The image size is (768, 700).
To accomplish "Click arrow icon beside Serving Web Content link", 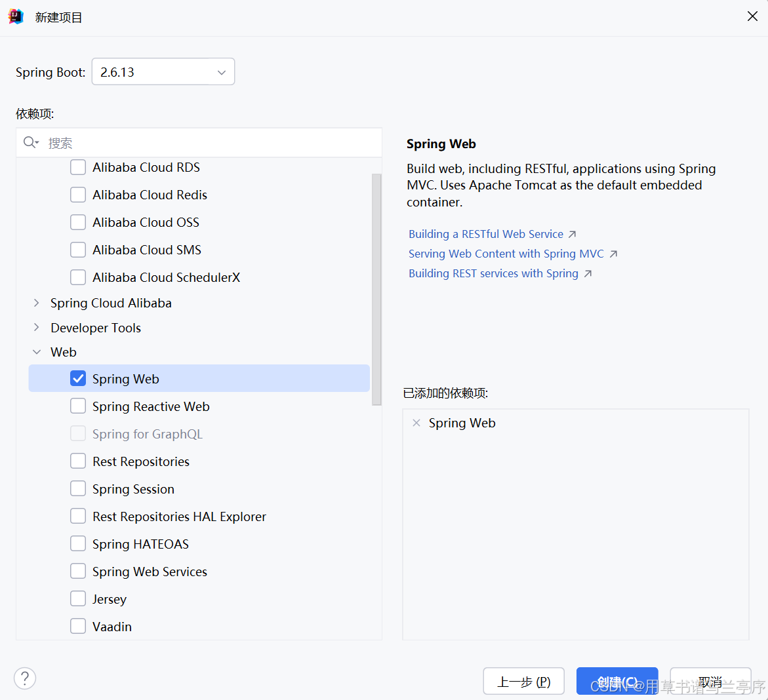I will [x=613, y=254].
